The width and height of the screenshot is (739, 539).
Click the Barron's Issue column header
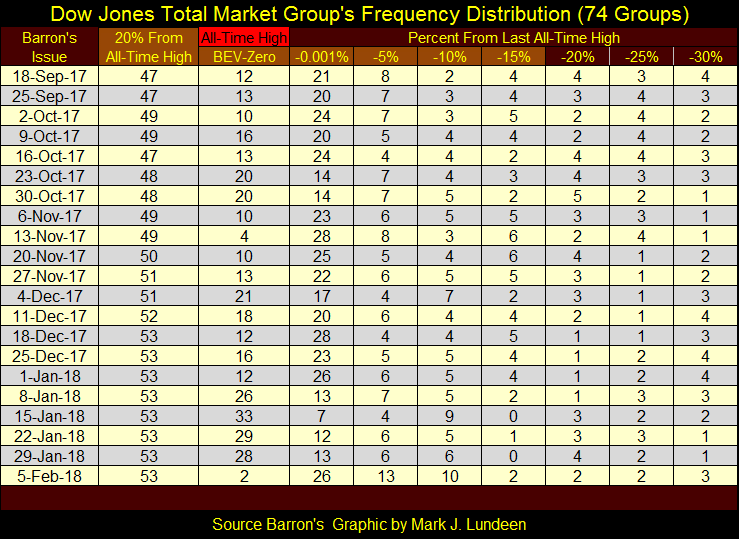49,47
